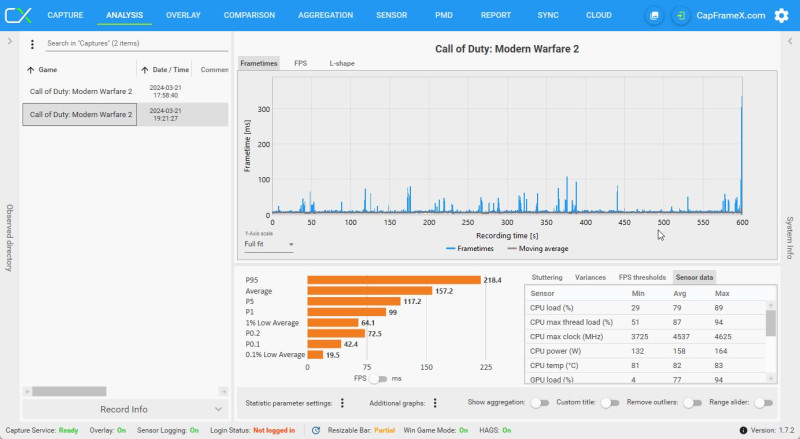
Task: Click the P95 orange bar
Action: [x=394, y=280]
